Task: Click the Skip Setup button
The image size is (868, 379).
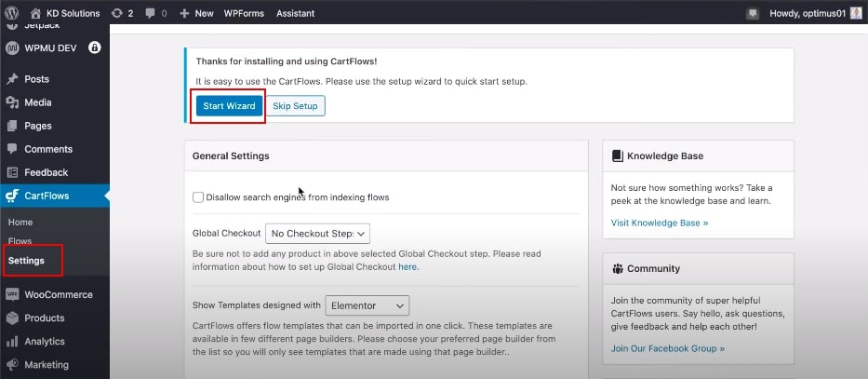Action: pyautogui.click(x=295, y=106)
